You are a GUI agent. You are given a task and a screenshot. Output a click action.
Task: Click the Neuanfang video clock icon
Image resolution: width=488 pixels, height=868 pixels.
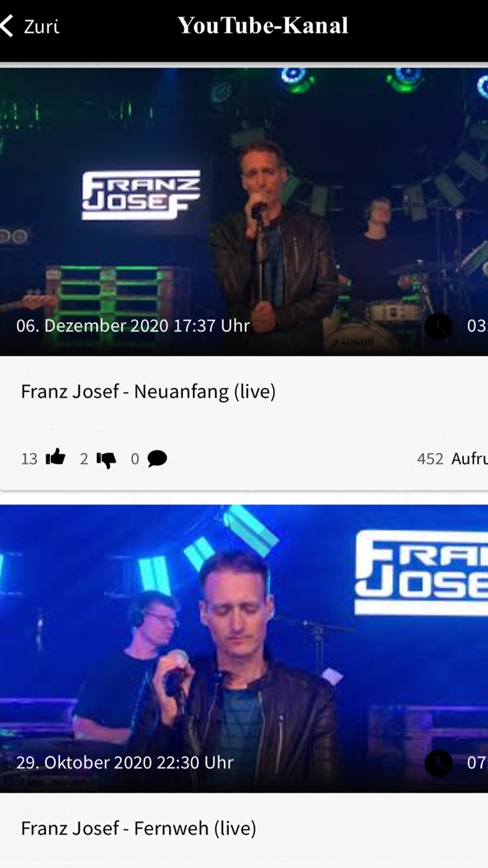tap(438, 326)
